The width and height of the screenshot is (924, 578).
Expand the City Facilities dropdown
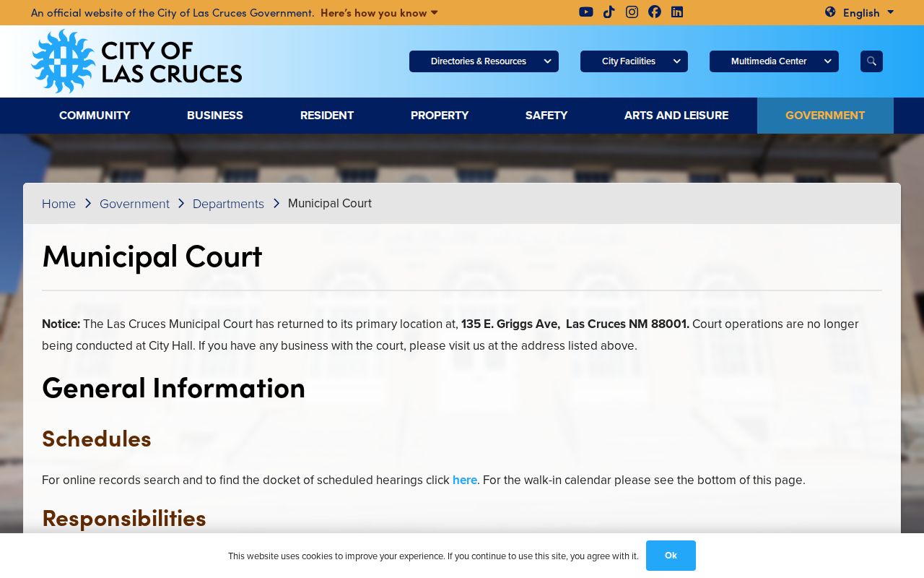(634, 61)
